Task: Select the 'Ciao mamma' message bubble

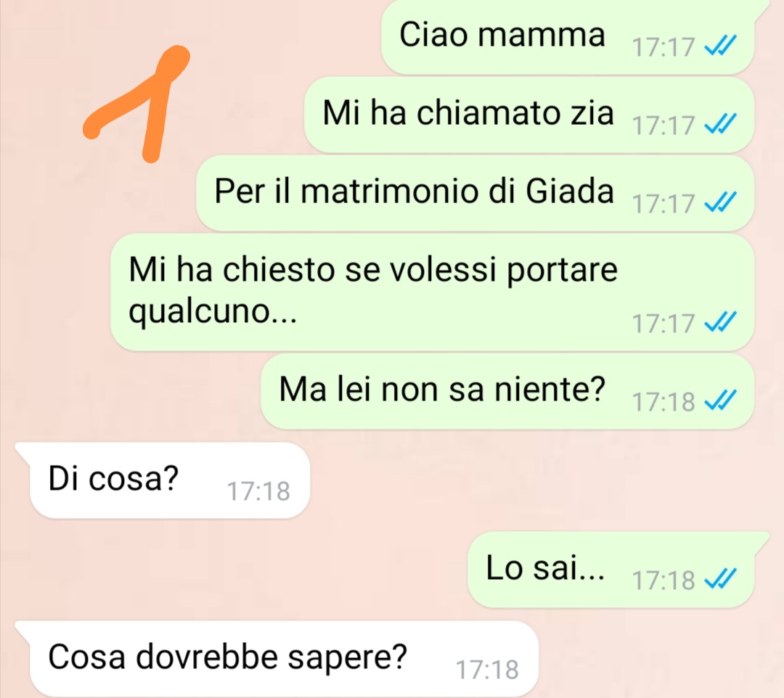Action: click(568, 37)
